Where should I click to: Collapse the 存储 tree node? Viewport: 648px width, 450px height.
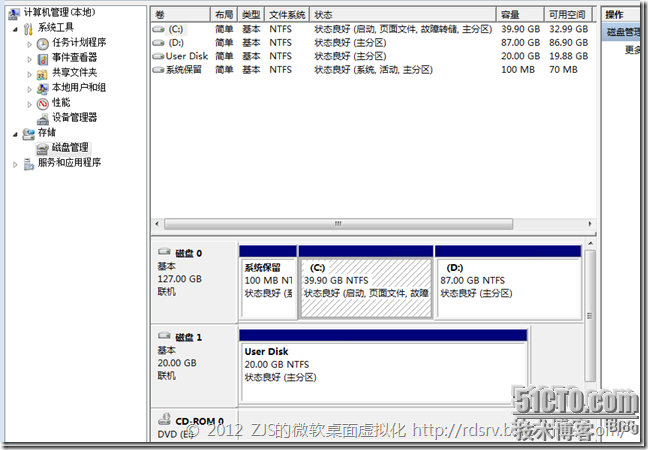pos(15,134)
